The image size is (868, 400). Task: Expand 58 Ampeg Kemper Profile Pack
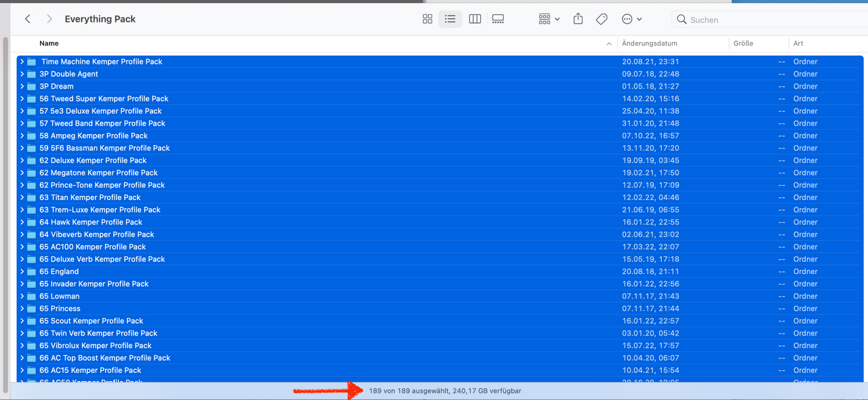tap(22, 136)
